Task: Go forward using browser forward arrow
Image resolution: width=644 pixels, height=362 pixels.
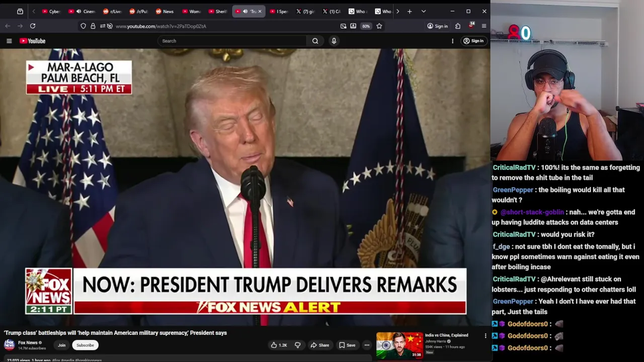Action: pyautogui.click(x=20, y=26)
